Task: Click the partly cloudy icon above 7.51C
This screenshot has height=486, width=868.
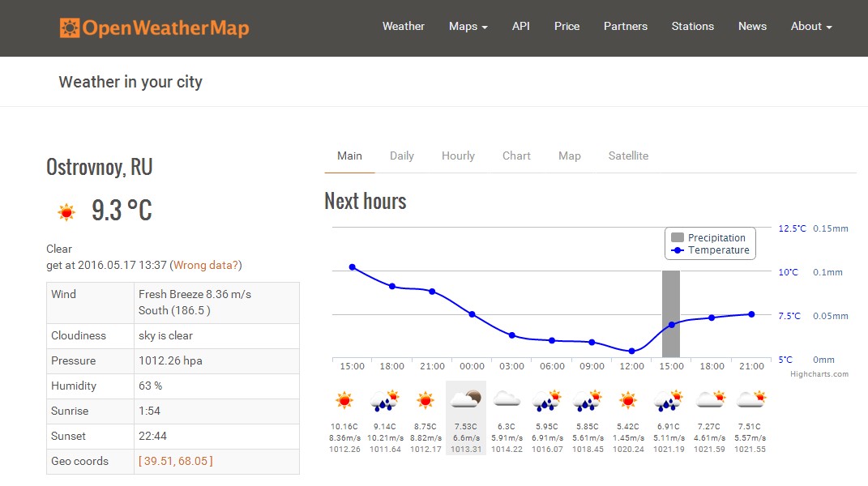Action: click(x=750, y=399)
